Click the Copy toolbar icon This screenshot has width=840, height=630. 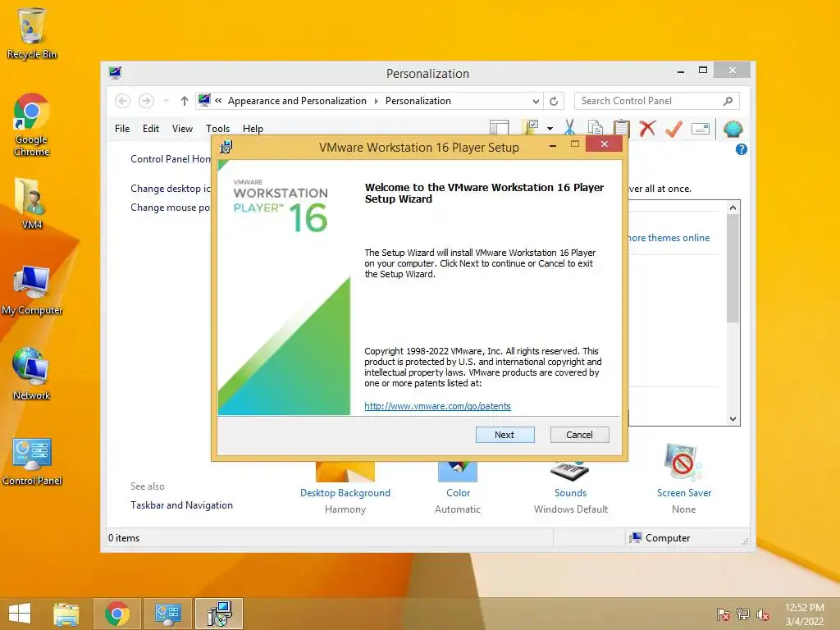(x=596, y=128)
